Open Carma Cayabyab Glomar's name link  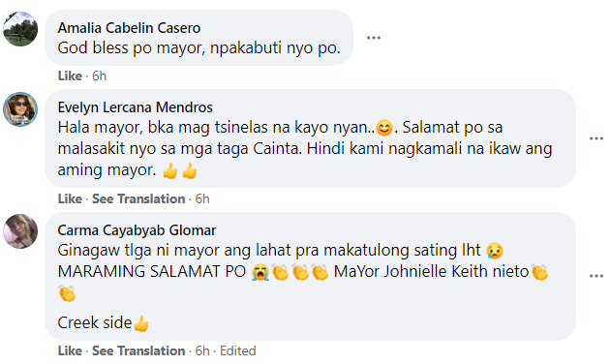[137, 230]
